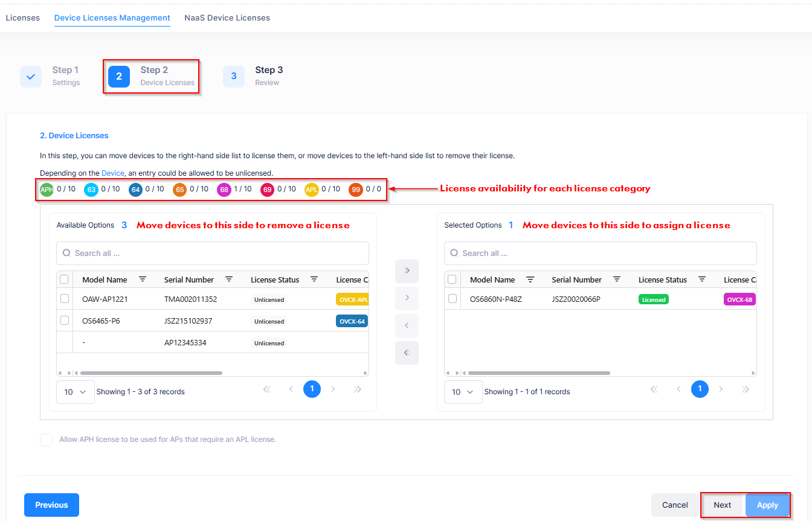Toggle select-all checkbox in Available Options header
Viewport: 812px width, 521px height.
[x=65, y=280]
